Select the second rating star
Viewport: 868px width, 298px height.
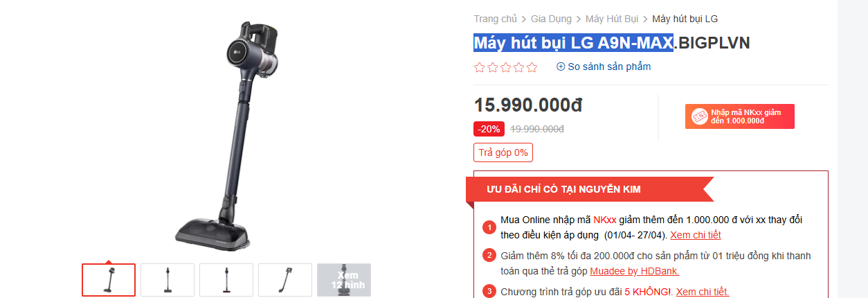click(492, 67)
